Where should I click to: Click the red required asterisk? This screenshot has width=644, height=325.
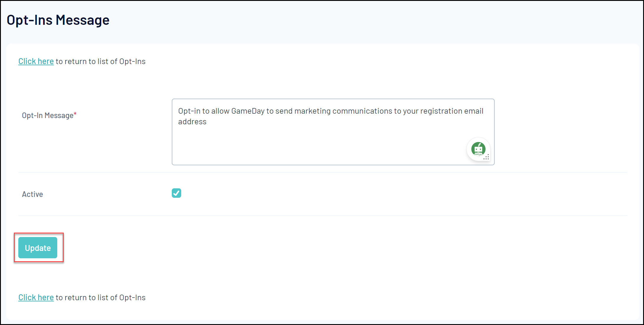click(75, 114)
